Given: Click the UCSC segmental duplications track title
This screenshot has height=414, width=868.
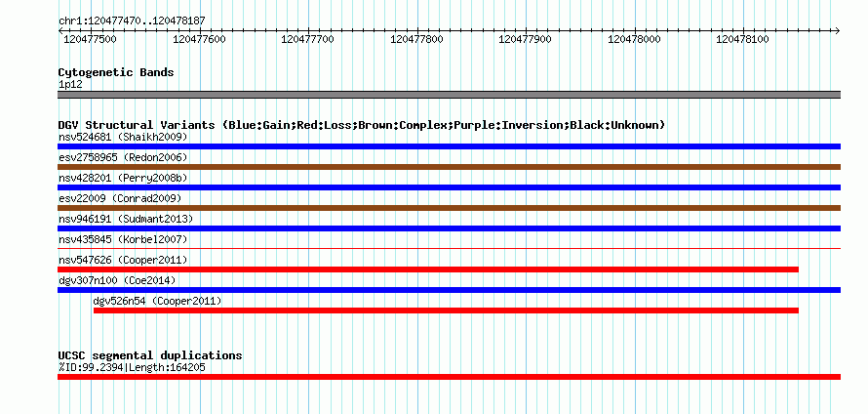Looking at the screenshot, I should [150, 355].
